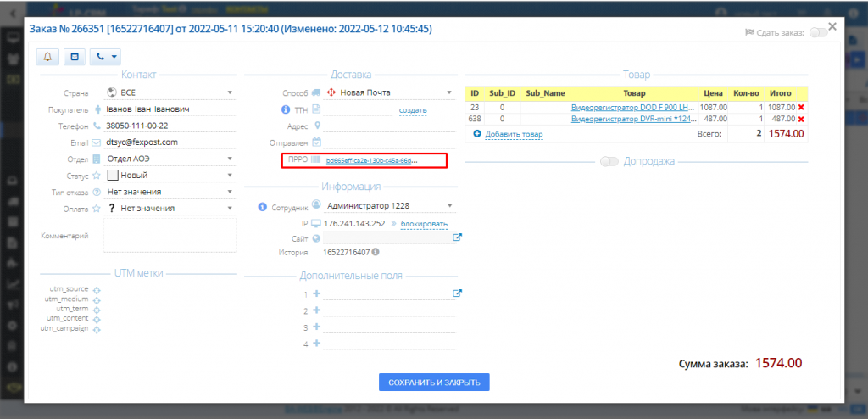Click the plus icon of additional field 1

[317, 293]
